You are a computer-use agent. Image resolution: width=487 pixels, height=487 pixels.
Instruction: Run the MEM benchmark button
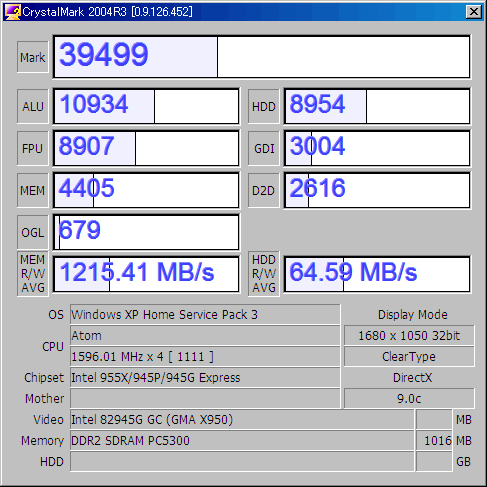pos(33,190)
